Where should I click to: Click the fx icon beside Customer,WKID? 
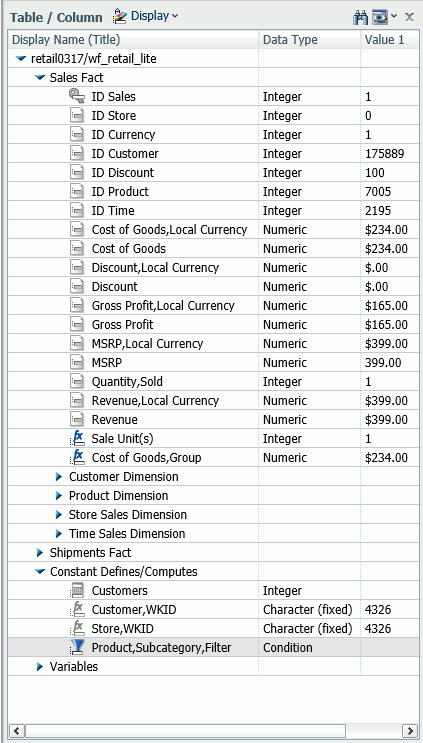77,609
